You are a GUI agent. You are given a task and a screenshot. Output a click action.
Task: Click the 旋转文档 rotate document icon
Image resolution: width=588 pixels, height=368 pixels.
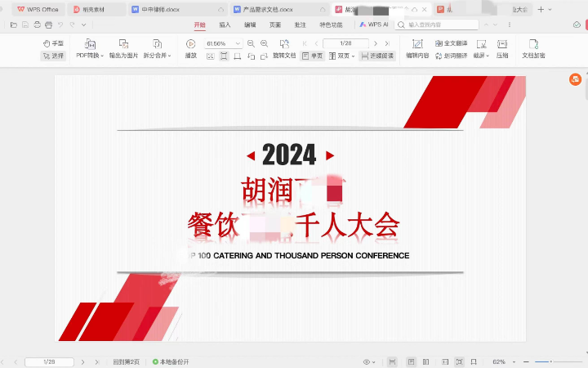284,43
